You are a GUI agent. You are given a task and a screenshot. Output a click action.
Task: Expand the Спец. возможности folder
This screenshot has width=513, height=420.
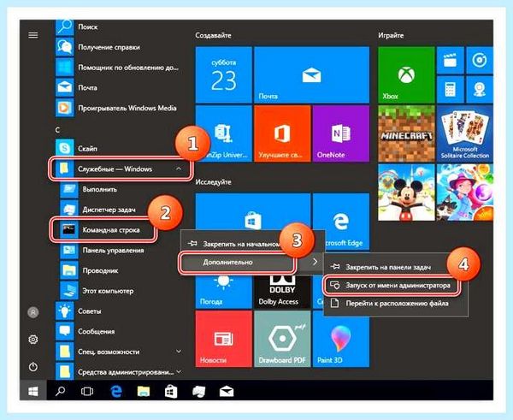118,352
